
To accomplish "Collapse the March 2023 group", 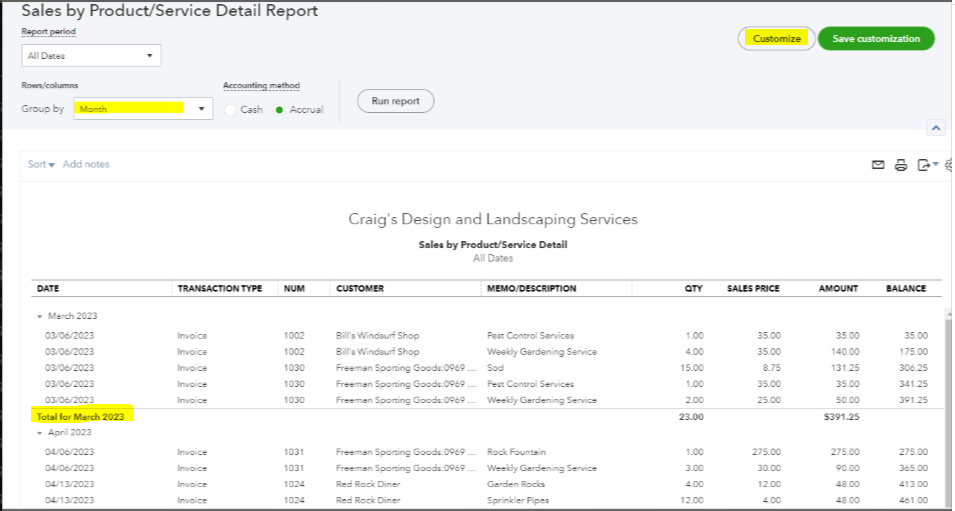I will click(x=40, y=316).
